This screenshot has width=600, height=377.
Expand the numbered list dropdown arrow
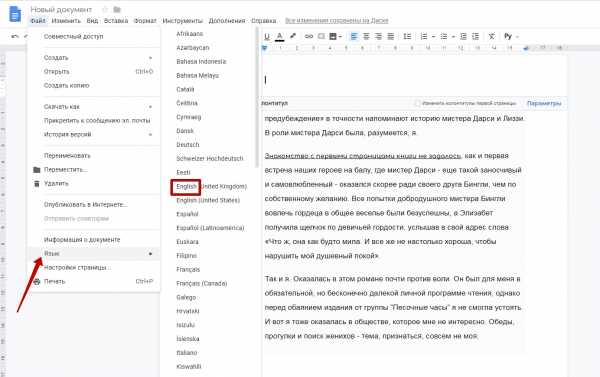(x=434, y=37)
